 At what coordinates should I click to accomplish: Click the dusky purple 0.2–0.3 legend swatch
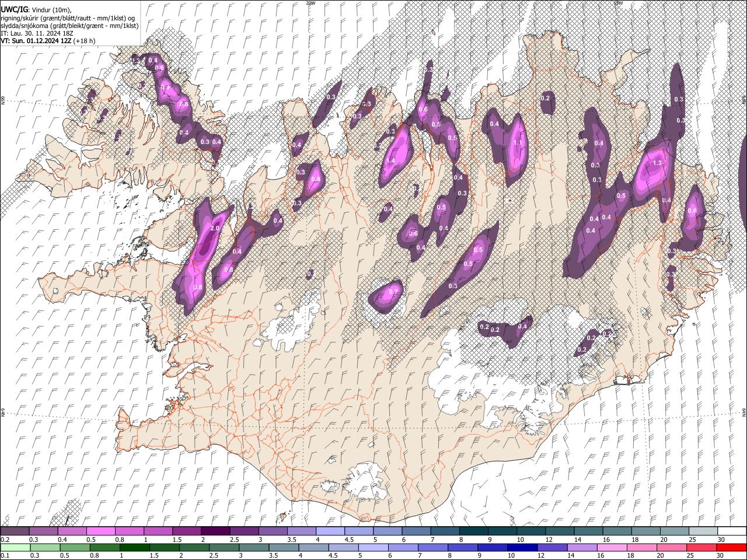click(x=15, y=531)
